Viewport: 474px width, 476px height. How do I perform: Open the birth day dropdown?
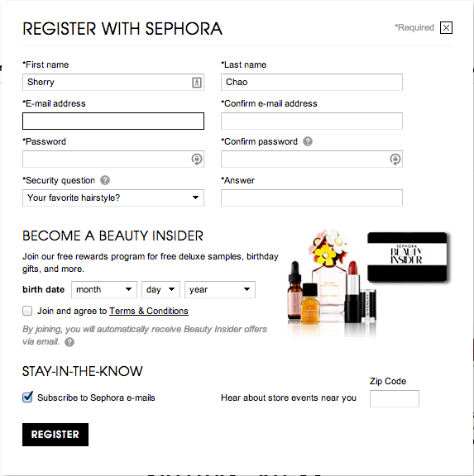tap(160, 289)
